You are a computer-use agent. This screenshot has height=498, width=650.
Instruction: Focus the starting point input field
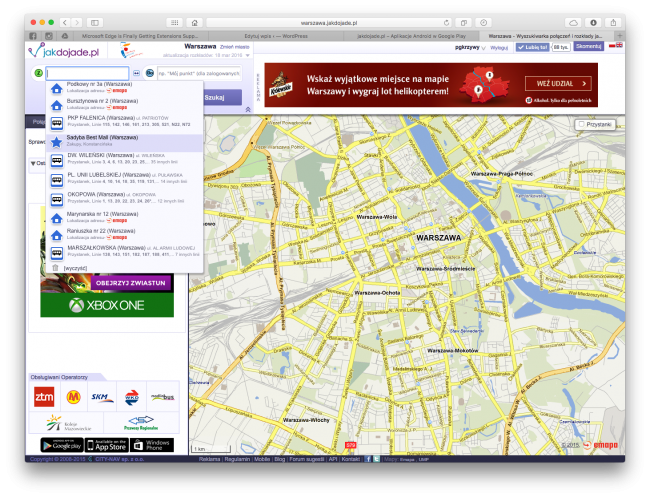tap(87, 73)
